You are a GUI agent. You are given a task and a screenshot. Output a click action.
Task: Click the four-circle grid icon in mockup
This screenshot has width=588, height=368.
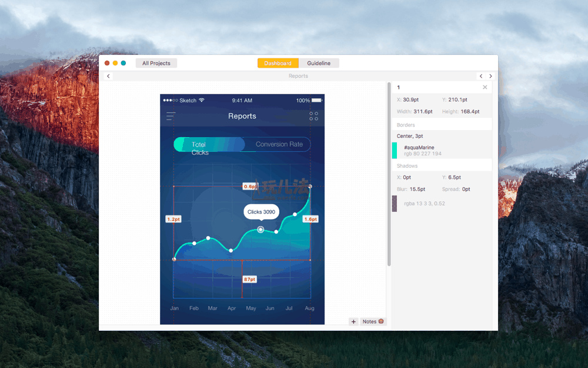click(313, 116)
